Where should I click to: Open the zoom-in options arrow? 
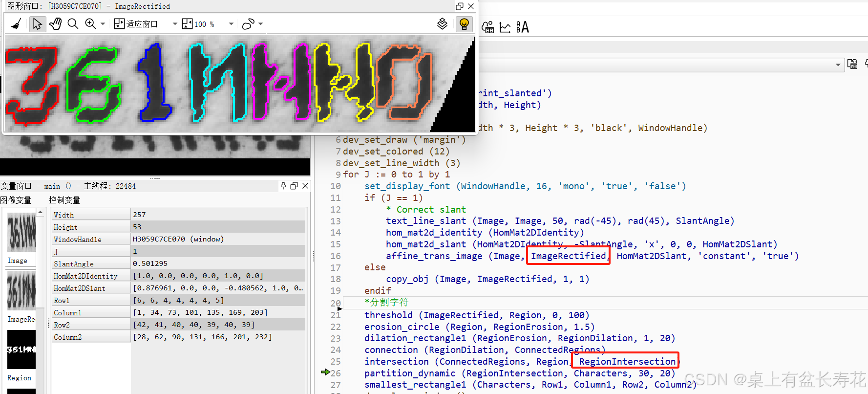(x=103, y=24)
